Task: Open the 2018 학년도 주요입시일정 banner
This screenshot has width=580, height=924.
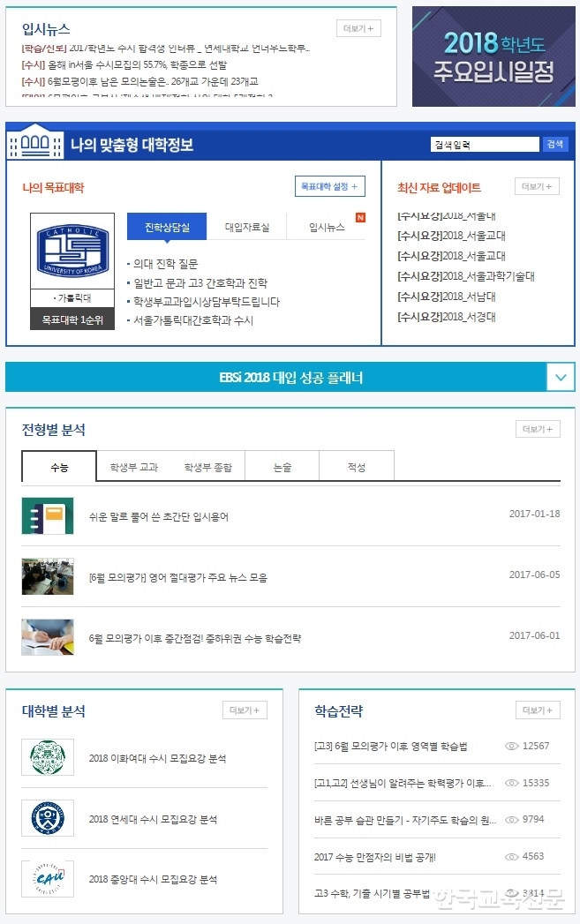Action: click(493, 56)
